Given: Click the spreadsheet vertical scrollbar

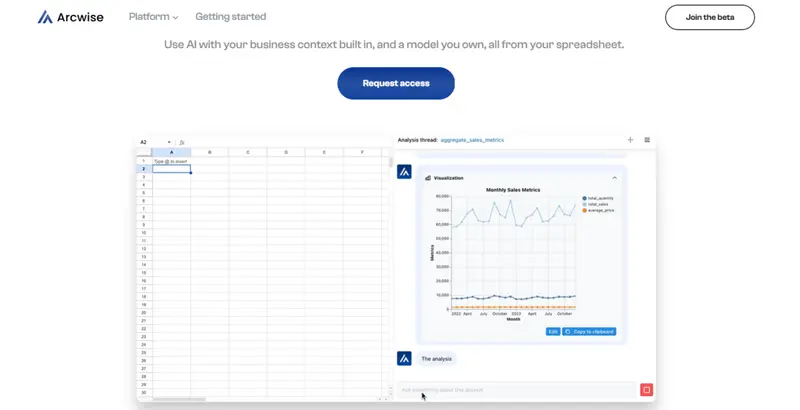Looking at the screenshot, I should point(390,162).
